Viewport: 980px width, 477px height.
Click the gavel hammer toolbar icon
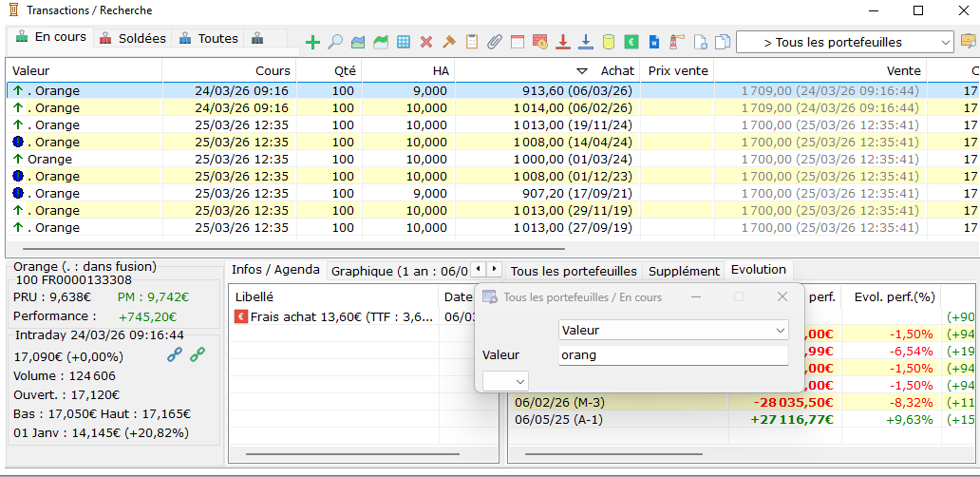click(x=449, y=43)
